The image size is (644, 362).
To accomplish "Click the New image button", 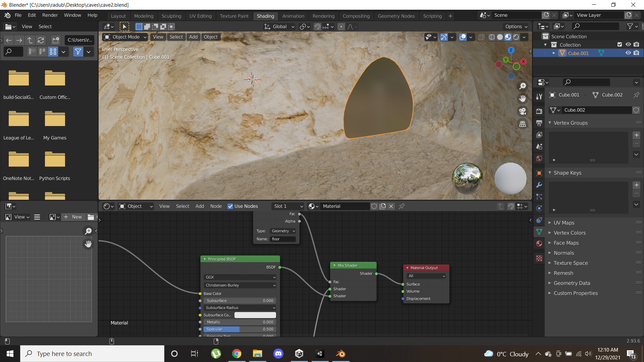I will (73, 217).
